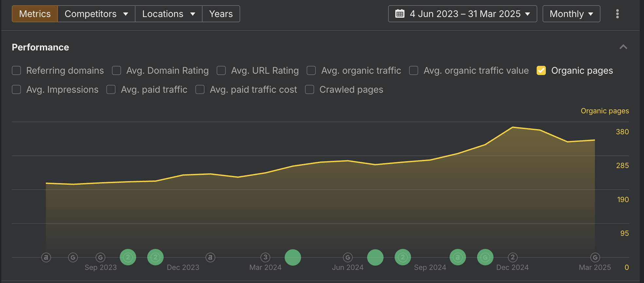The image size is (644, 283).
Task: Uncheck the Organic pages checkbox
Action: pyautogui.click(x=541, y=70)
